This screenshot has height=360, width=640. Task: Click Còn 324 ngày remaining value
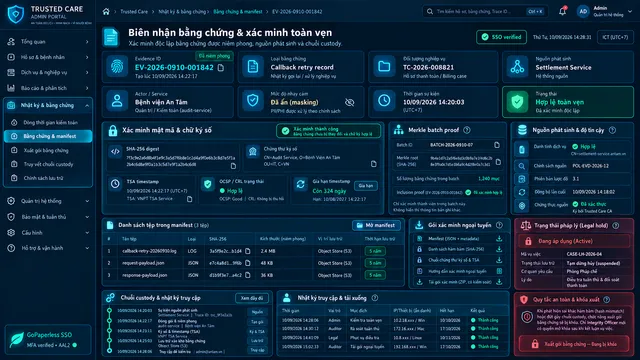click(x=329, y=191)
